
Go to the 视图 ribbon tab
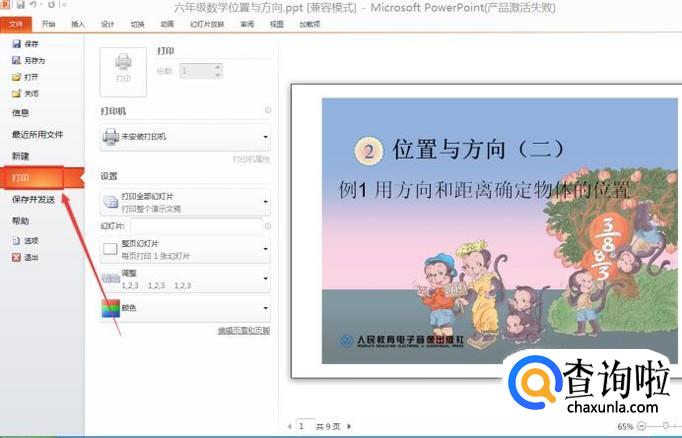click(277, 24)
